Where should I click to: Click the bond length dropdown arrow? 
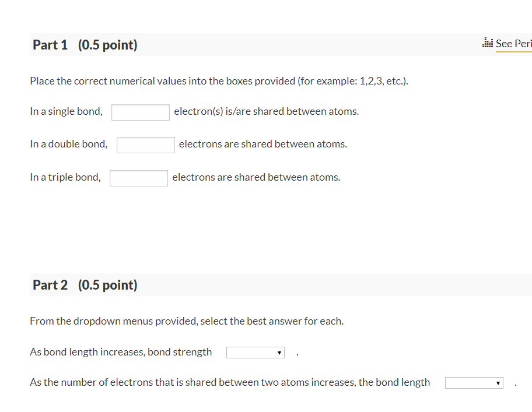(x=499, y=382)
